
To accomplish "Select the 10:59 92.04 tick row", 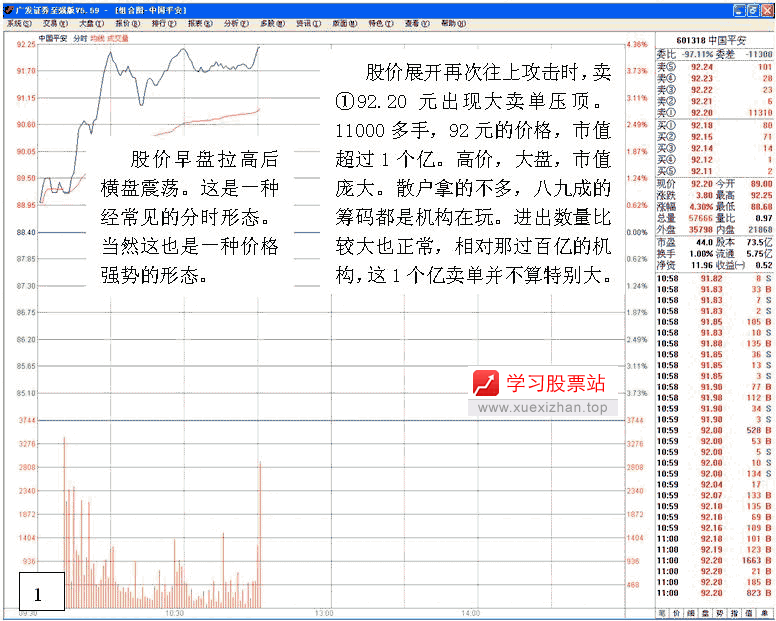I will point(715,484).
